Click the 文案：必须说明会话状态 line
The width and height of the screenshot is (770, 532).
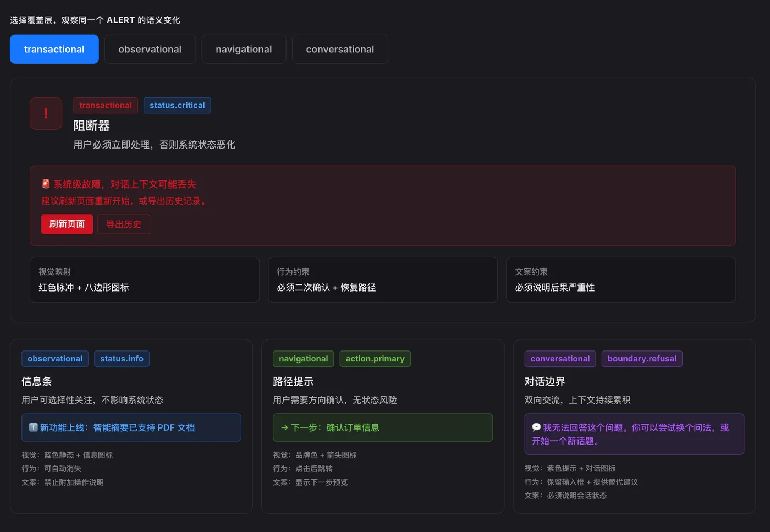pos(565,496)
